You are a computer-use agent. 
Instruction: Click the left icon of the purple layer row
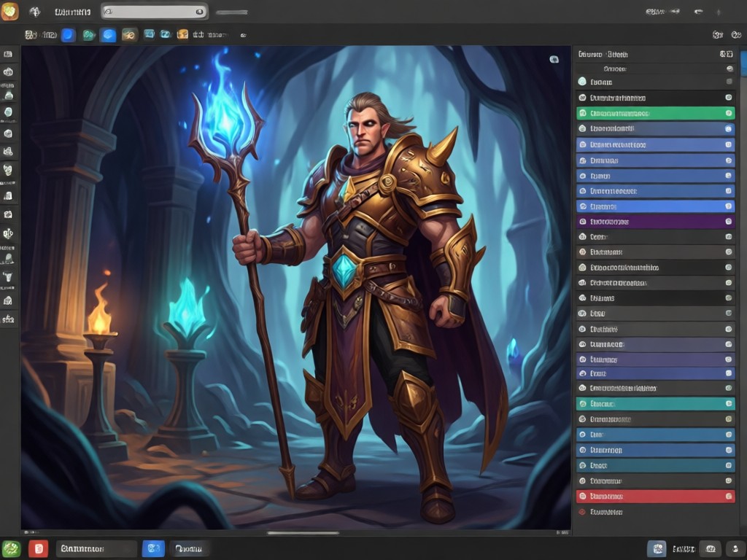[x=582, y=222]
